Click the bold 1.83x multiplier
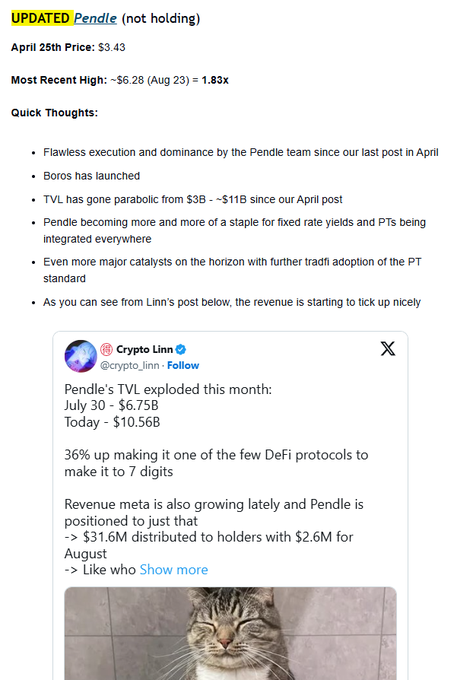454x680 pixels. [215, 80]
